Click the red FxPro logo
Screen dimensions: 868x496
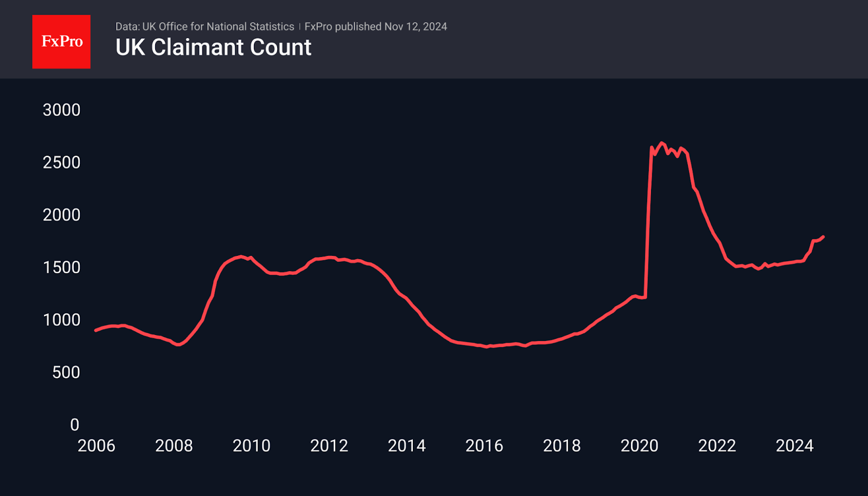61,42
